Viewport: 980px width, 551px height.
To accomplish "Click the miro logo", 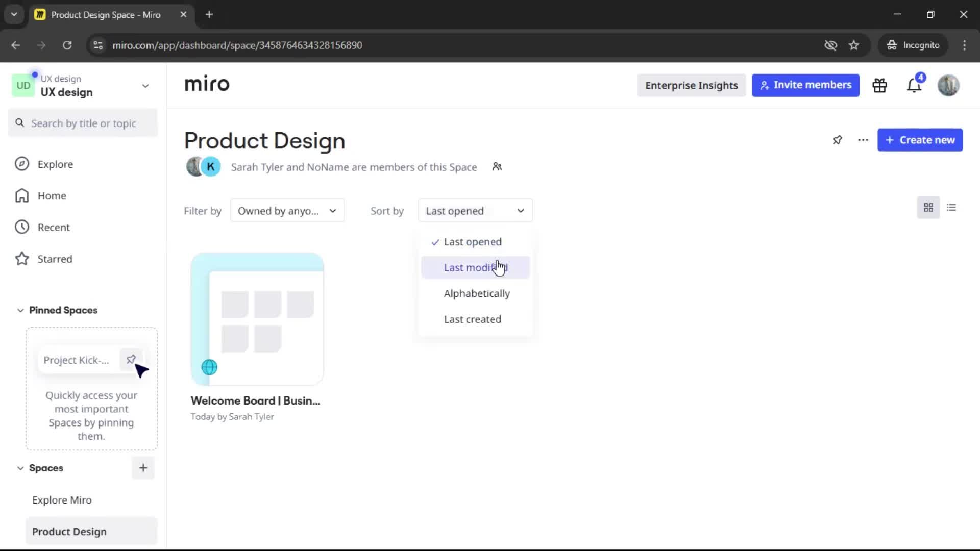I will point(207,84).
